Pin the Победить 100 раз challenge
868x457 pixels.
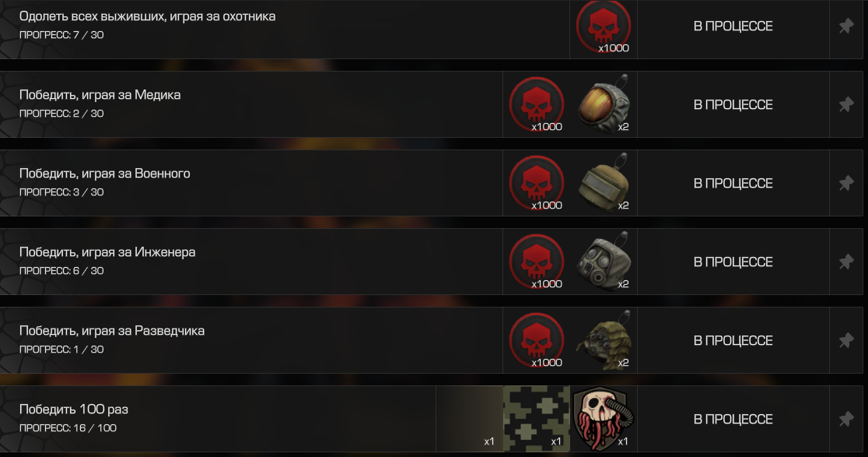[x=846, y=420]
